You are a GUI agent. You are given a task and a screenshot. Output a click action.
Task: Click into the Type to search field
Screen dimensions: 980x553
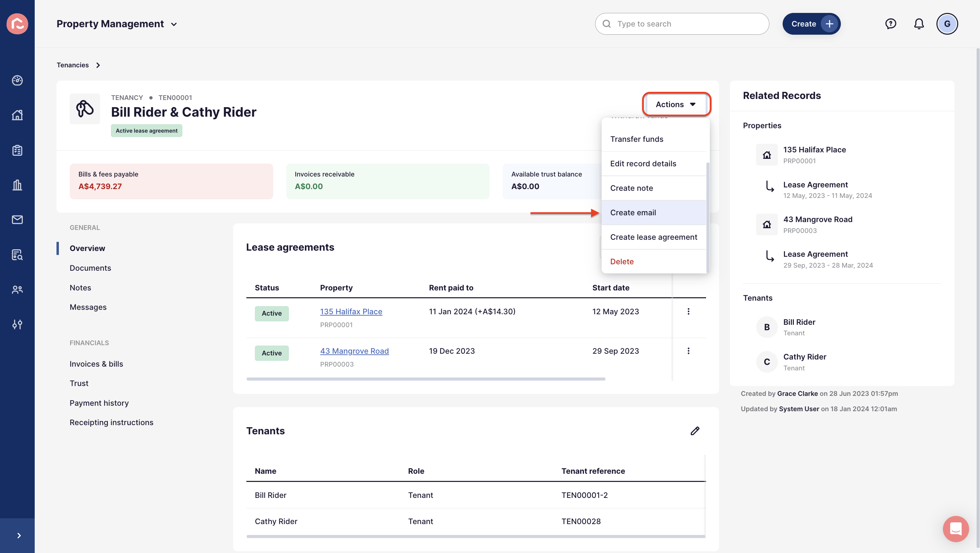(682, 23)
